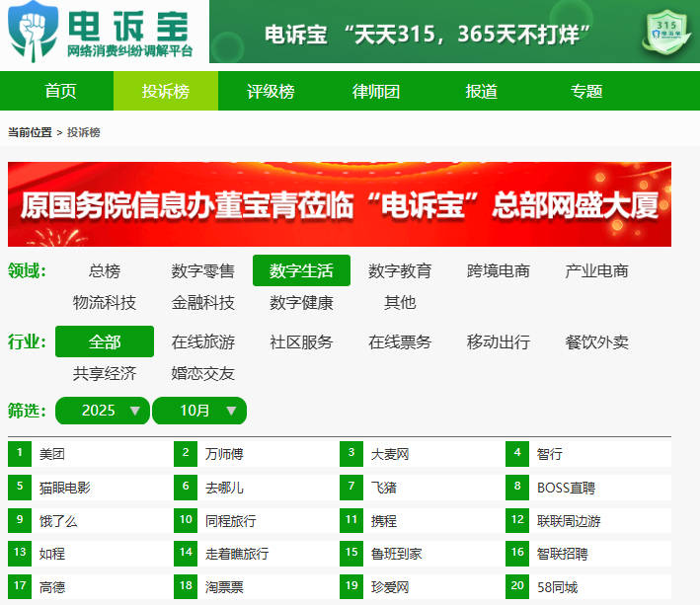This screenshot has height=605, width=700.
Task: Open the 律师团 tab
Action: 376,91
